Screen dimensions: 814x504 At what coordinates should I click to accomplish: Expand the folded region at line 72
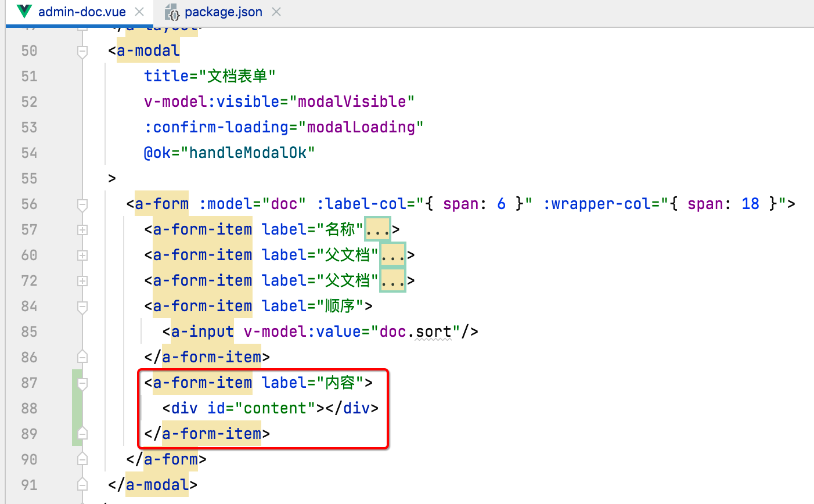pos(82,280)
